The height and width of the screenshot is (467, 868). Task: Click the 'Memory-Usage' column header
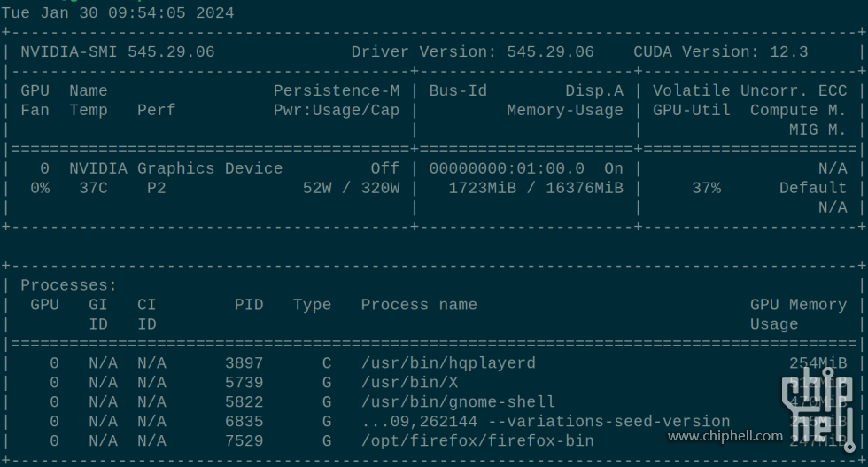(x=565, y=110)
